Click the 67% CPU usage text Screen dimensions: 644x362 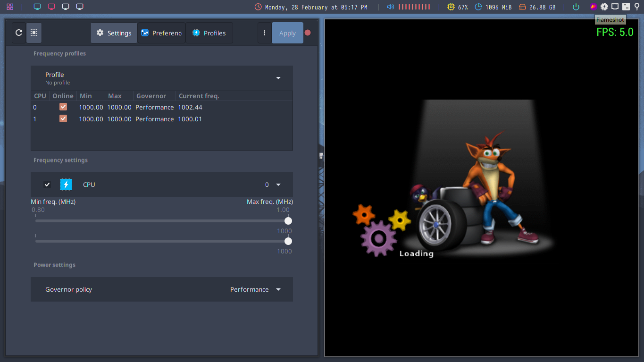point(463,7)
